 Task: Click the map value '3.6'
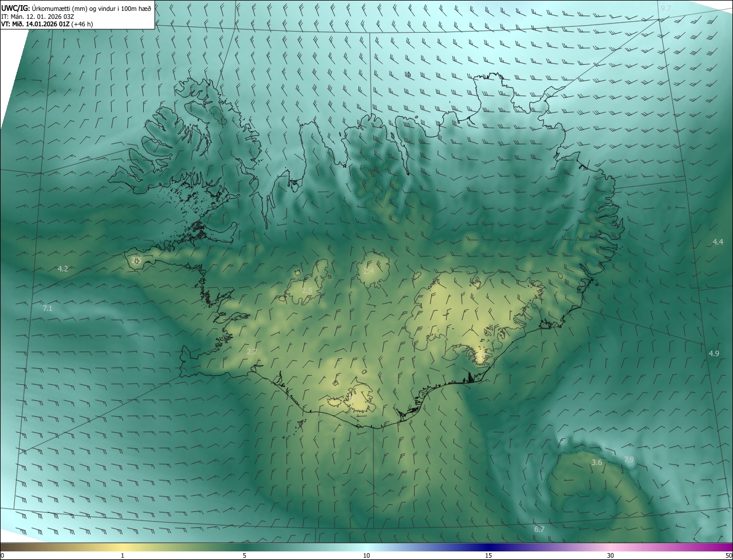point(597,462)
